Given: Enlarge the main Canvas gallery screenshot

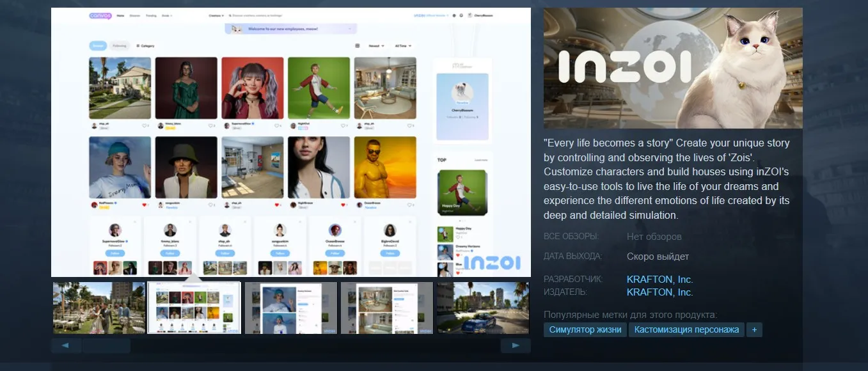Looking at the screenshot, I should pyautogui.click(x=291, y=142).
